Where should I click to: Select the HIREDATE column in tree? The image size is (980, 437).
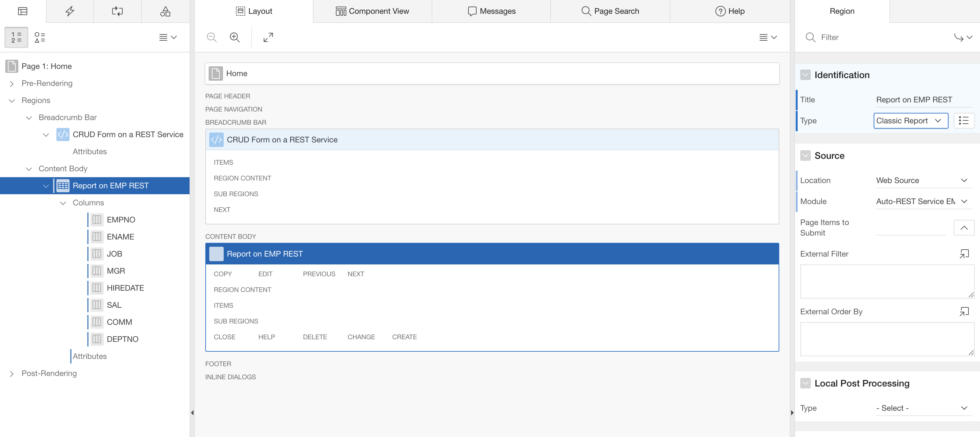[125, 288]
